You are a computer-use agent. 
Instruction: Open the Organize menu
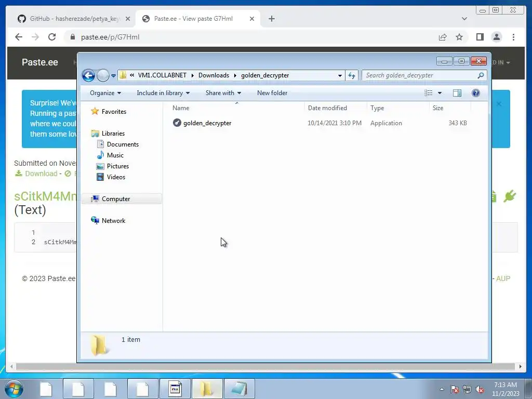click(105, 93)
